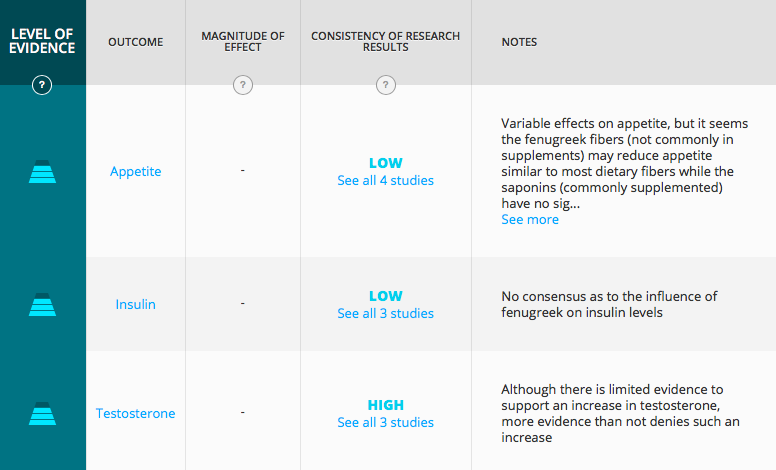Click the Magnitude of Effect column header
The image size is (776, 470).
pos(242,42)
